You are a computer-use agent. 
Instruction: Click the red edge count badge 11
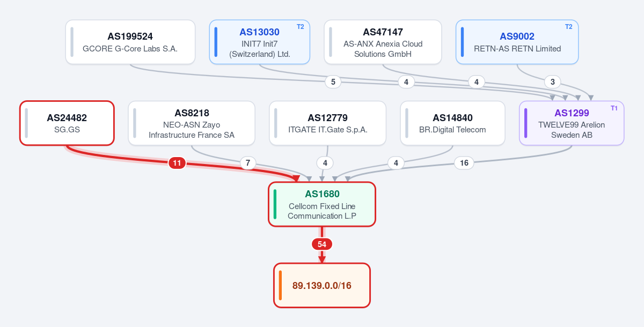(177, 163)
